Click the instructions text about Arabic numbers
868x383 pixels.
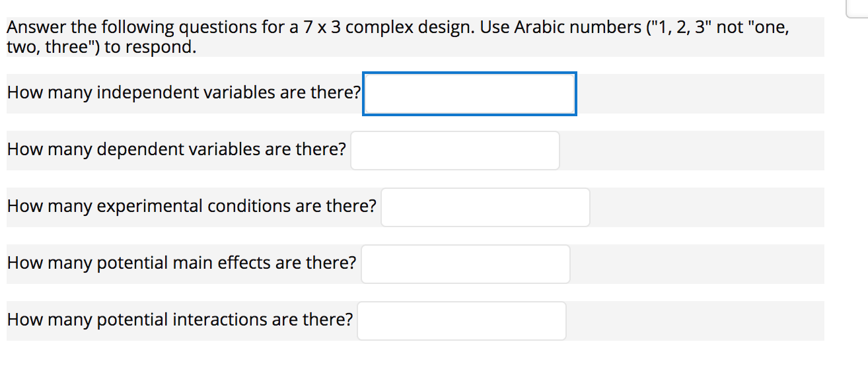pos(396,36)
